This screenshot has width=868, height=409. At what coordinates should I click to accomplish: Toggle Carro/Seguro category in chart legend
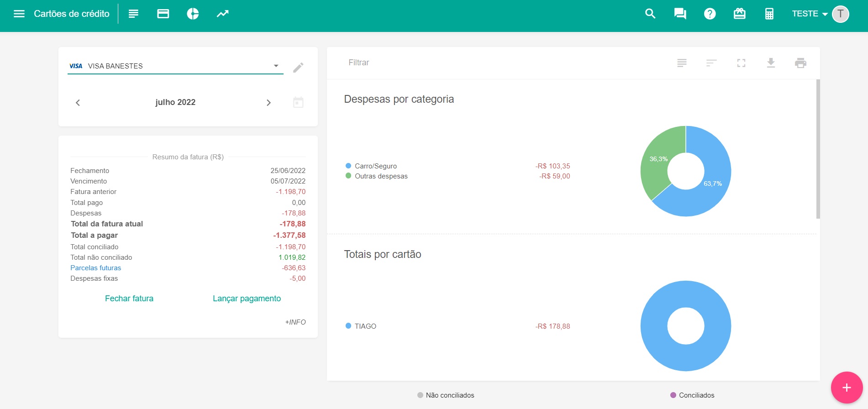point(375,166)
